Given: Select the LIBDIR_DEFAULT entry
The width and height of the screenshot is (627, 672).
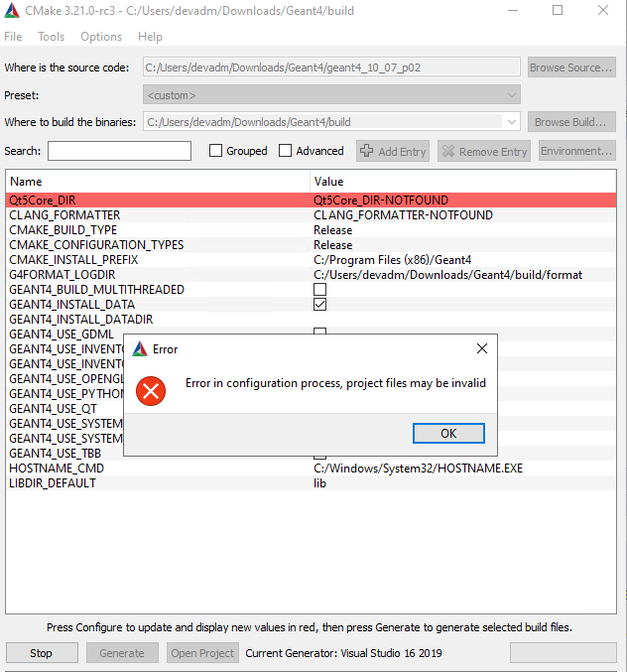Looking at the screenshot, I should click(53, 483).
